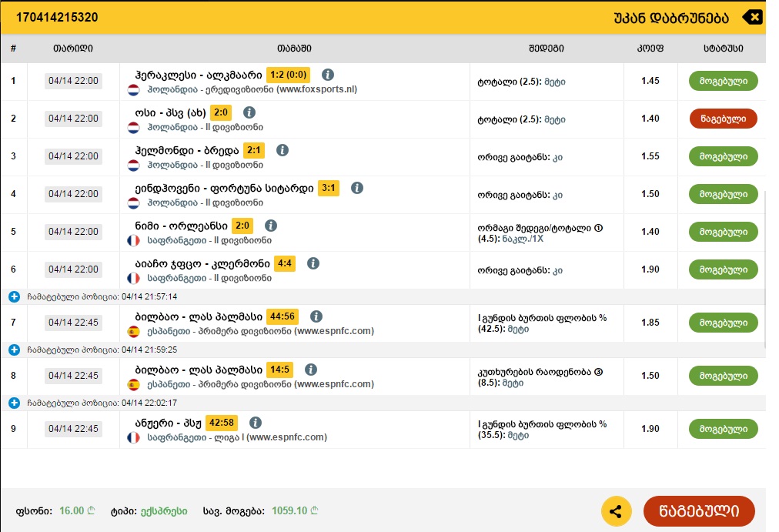This screenshot has height=532, width=779.
Task: Click the თამაში column header
Action: [294, 48]
